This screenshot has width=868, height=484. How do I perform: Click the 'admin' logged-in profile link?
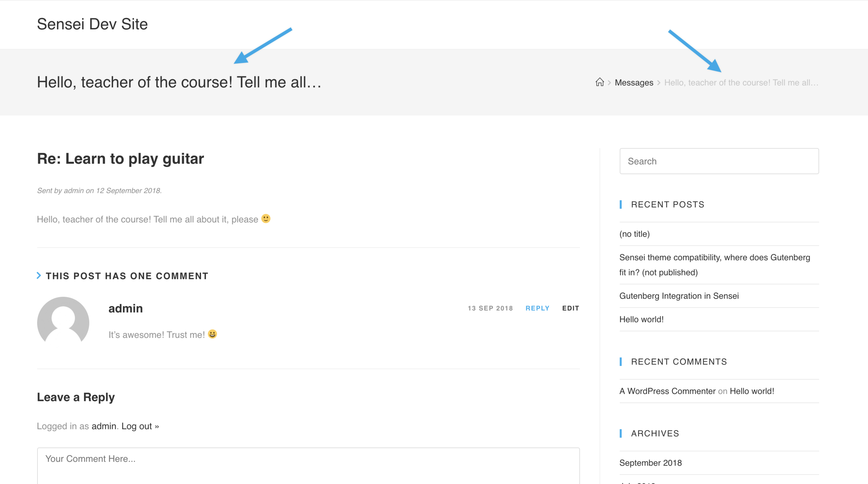pyautogui.click(x=104, y=426)
